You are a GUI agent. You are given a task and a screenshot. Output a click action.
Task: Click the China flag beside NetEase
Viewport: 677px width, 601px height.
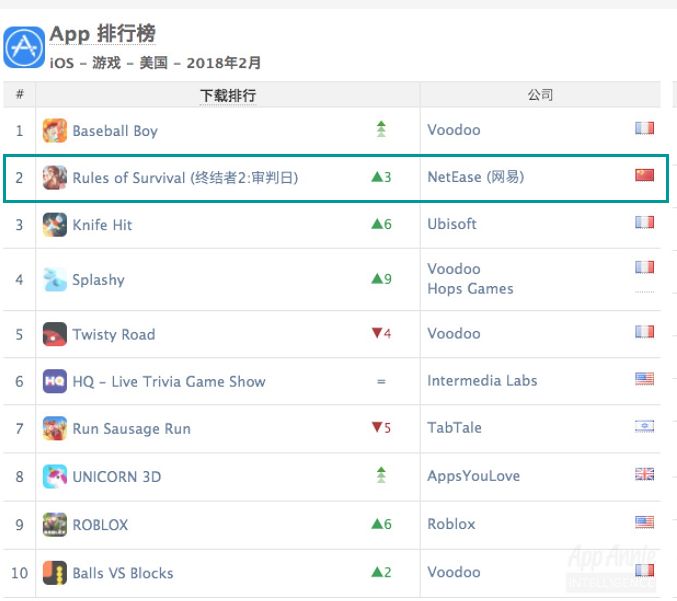644,175
